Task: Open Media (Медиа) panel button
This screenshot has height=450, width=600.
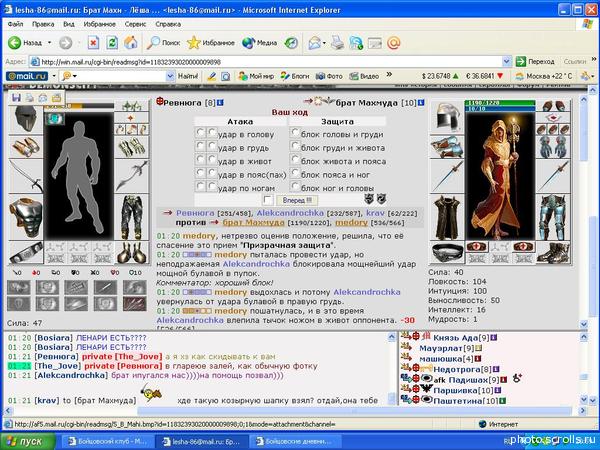Action: click(x=259, y=42)
